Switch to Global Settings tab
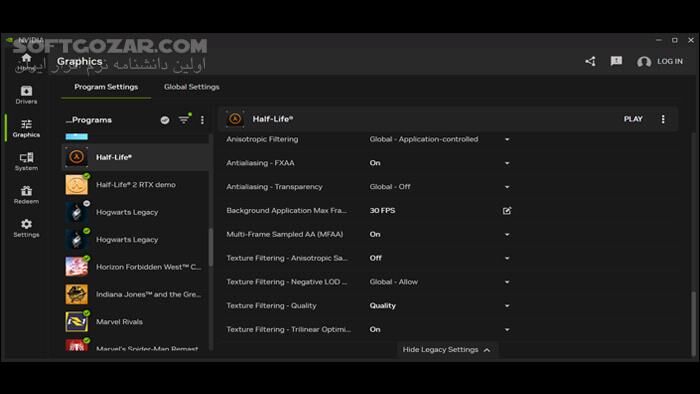 pyautogui.click(x=192, y=87)
